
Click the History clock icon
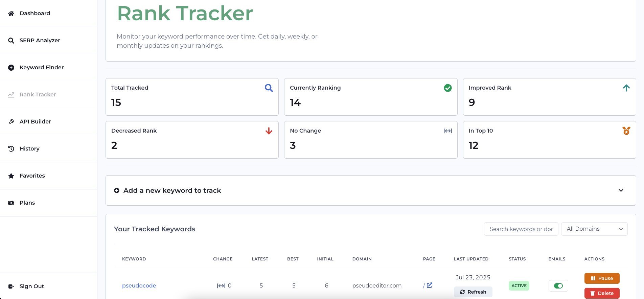[x=11, y=149]
